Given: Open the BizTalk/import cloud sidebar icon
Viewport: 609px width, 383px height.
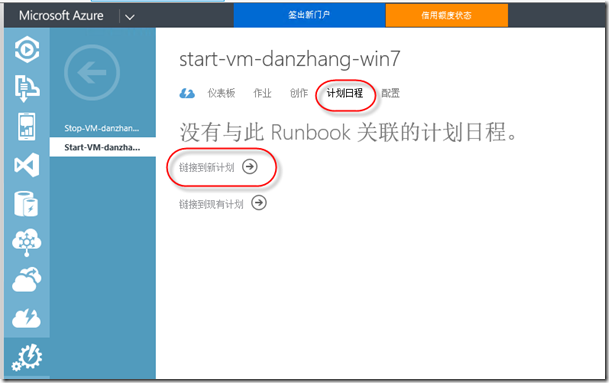Looking at the screenshot, I should 27,88.
